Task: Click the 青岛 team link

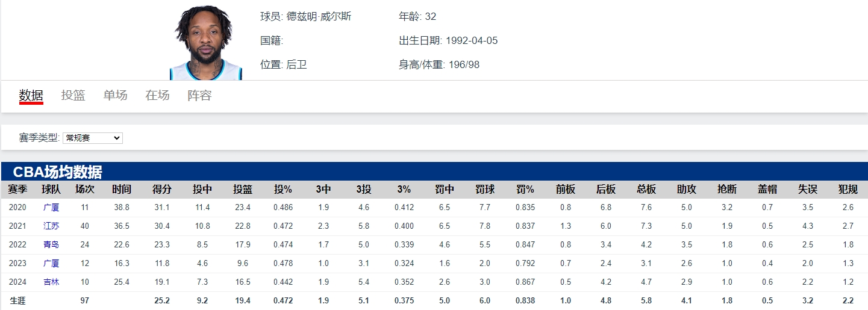Action: pyautogui.click(x=51, y=244)
